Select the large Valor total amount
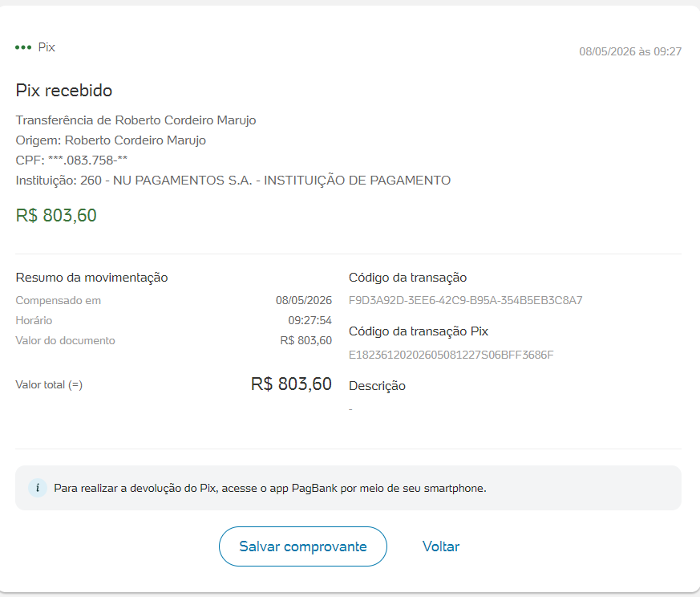 pos(291,384)
